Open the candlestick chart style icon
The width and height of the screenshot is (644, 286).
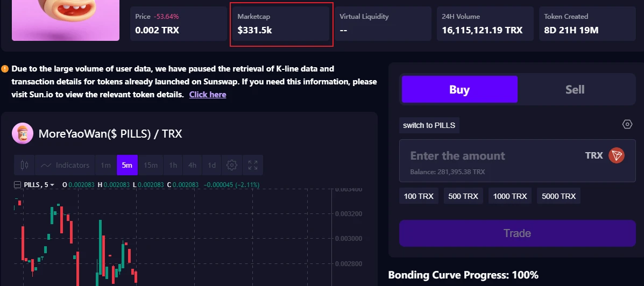coord(24,165)
